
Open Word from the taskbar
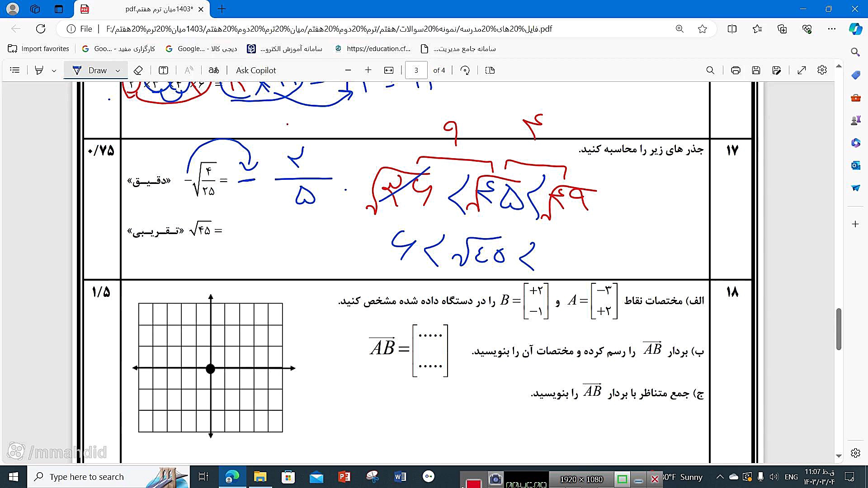click(400, 477)
